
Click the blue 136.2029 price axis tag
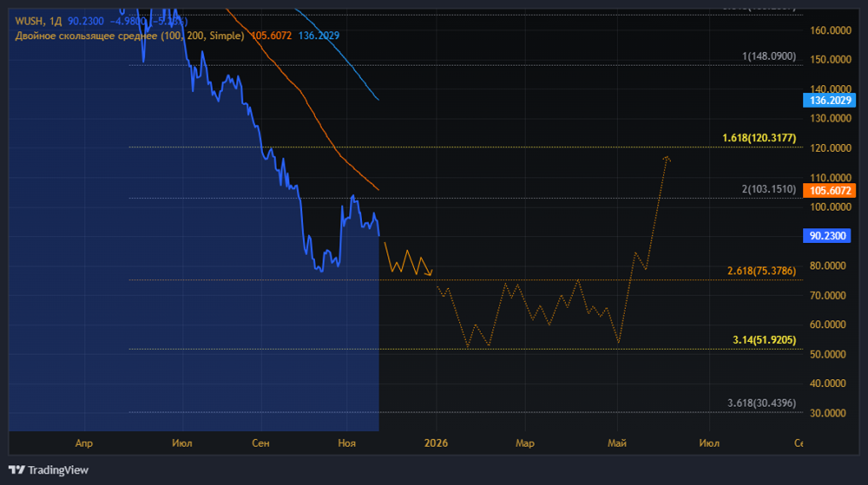[829, 100]
